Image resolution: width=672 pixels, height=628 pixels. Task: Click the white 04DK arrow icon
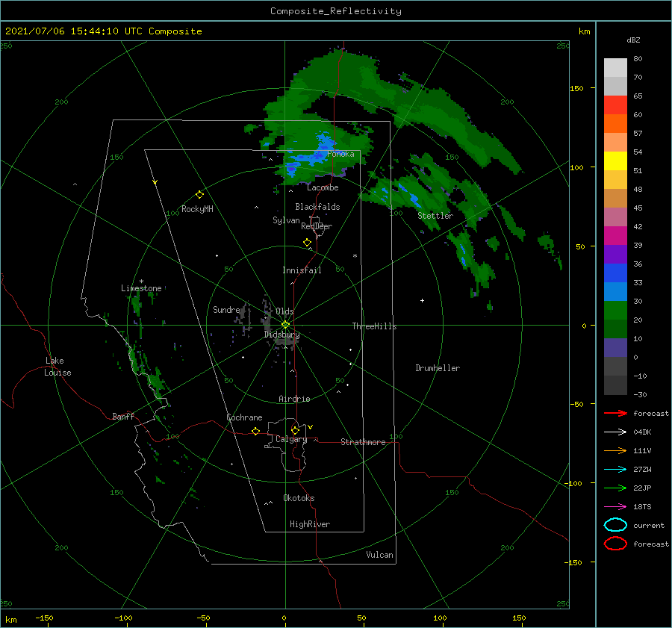point(615,432)
